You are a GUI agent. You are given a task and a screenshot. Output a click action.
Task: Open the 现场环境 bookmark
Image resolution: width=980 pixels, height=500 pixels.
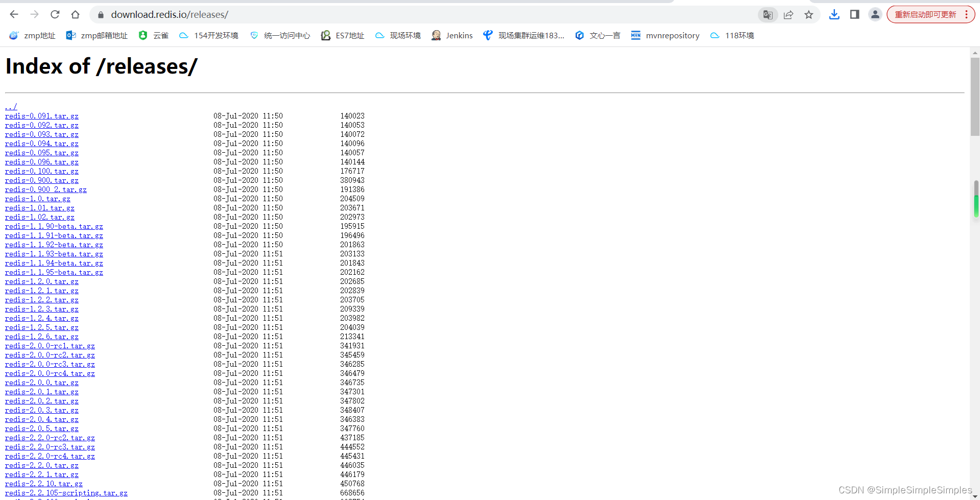point(398,35)
